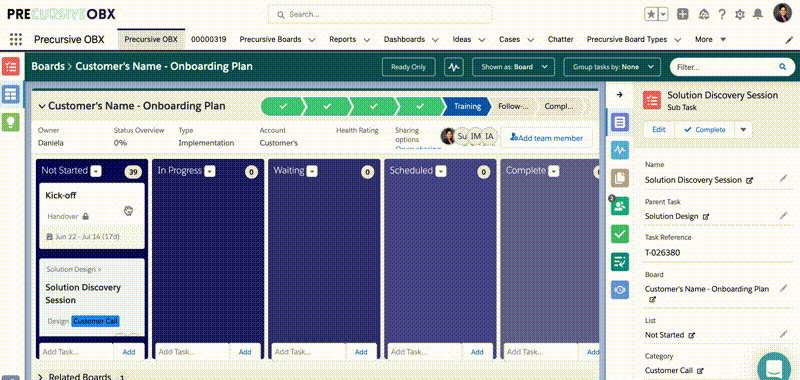Click the Filter input field
Image resolution: width=800 pixels, height=380 pixels.
tap(733, 67)
